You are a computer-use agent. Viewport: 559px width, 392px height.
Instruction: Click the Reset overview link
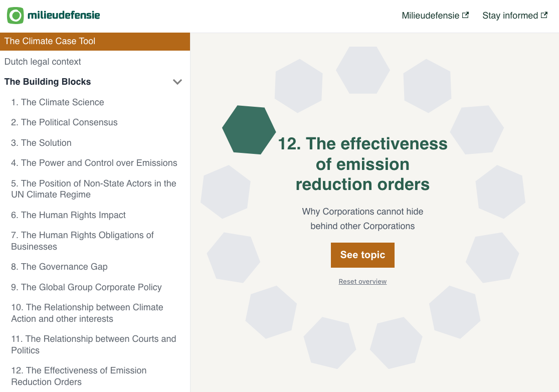point(362,282)
